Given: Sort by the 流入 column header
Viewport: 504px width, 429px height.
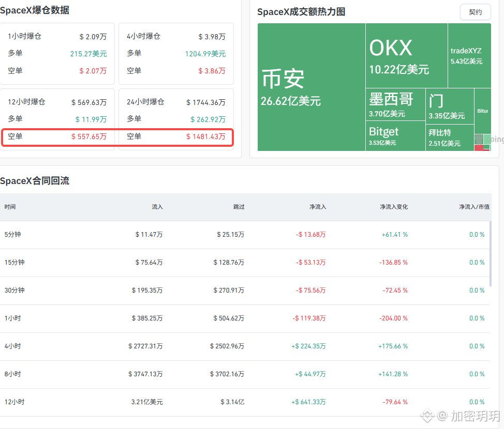Looking at the screenshot, I should pos(157,207).
